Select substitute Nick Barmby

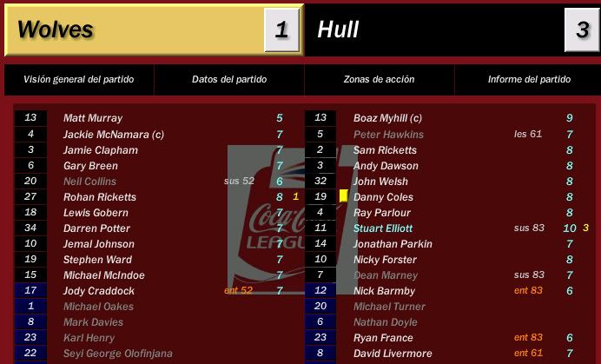pos(384,291)
